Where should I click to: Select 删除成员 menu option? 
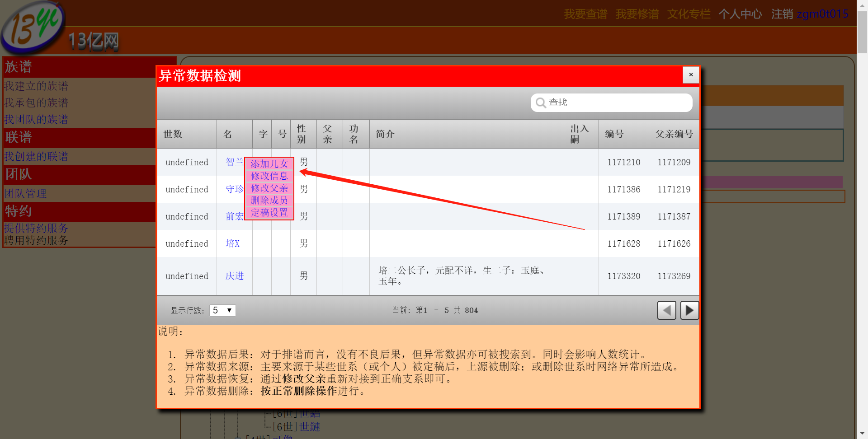269,200
